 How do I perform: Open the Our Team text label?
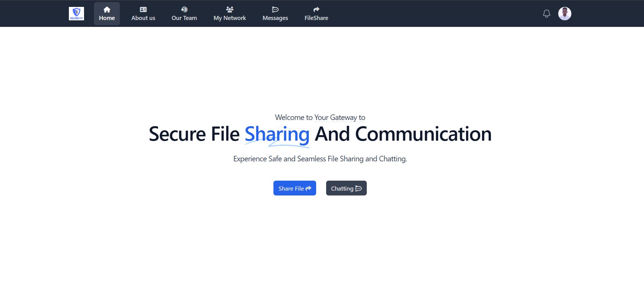[184, 18]
